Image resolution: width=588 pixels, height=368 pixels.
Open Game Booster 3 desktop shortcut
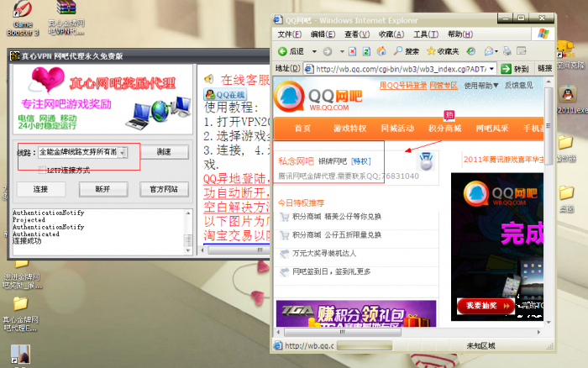click(x=23, y=18)
